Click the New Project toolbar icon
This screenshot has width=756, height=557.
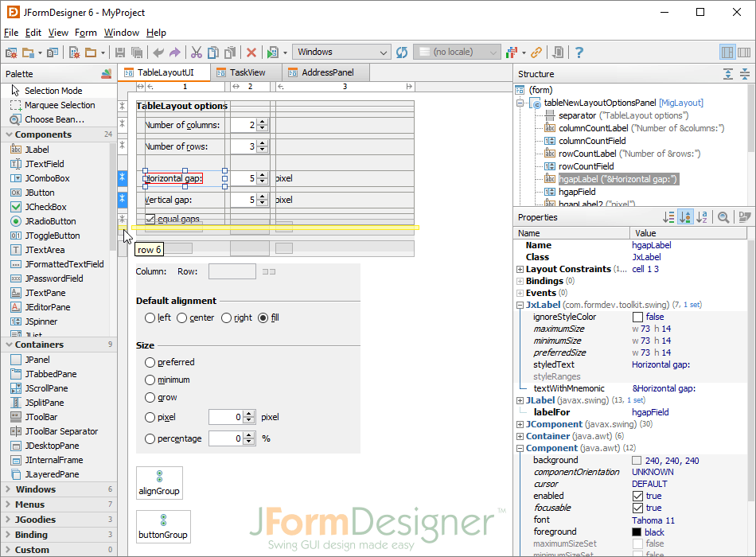11,53
